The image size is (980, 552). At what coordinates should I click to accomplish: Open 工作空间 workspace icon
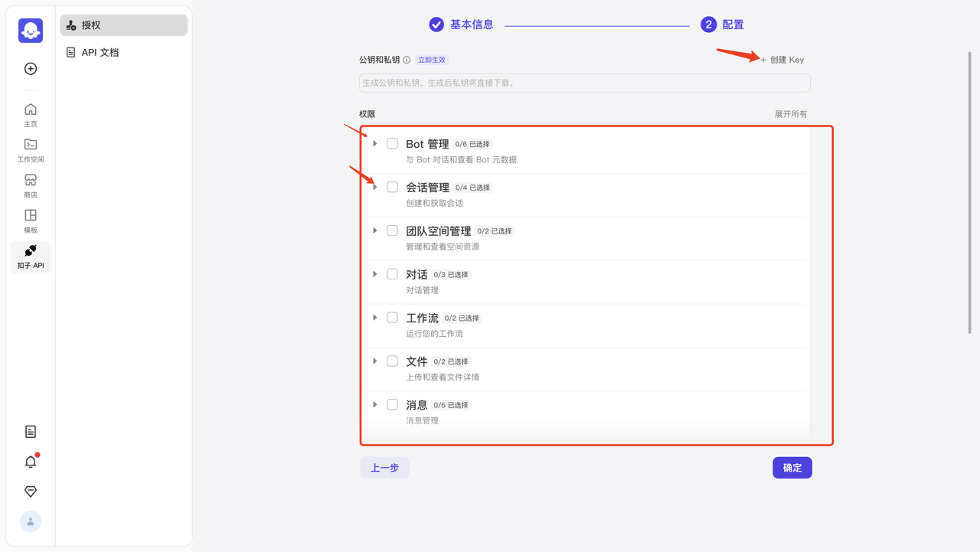[31, 151]
